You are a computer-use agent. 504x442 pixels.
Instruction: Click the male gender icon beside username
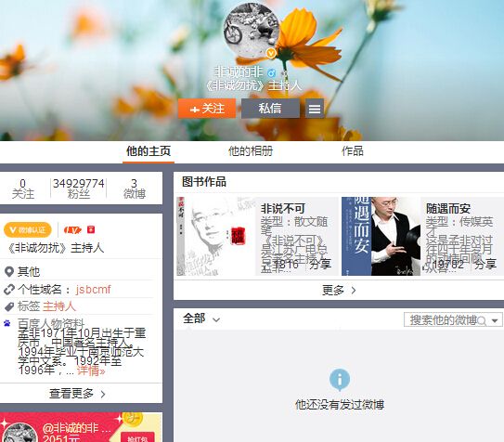[272, 72]
